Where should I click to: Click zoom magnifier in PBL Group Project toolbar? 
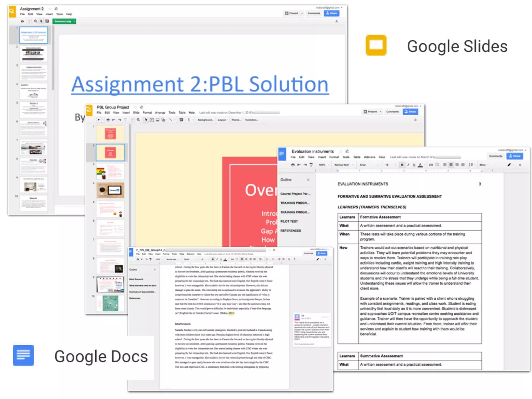138,120
